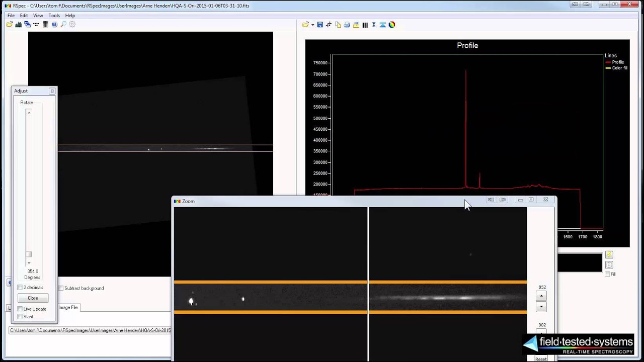644x362 pixels.
Task: Click the blue triangle icon in the profile toolbar
Action: (x=383, y=25)
